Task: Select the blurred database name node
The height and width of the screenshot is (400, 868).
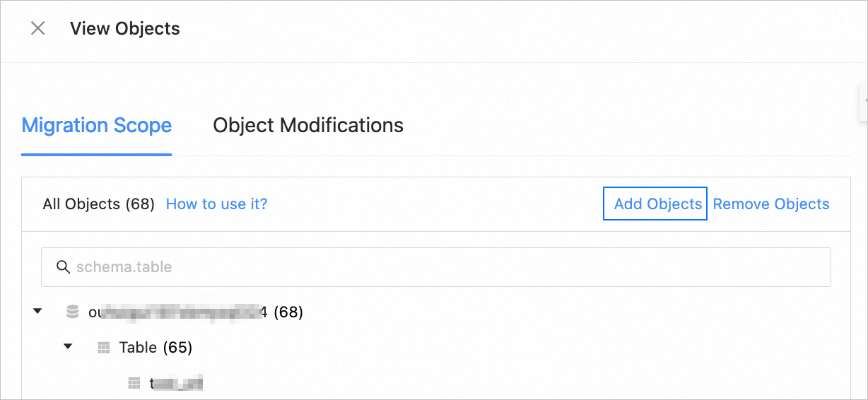Action: [x=177, y=312]
